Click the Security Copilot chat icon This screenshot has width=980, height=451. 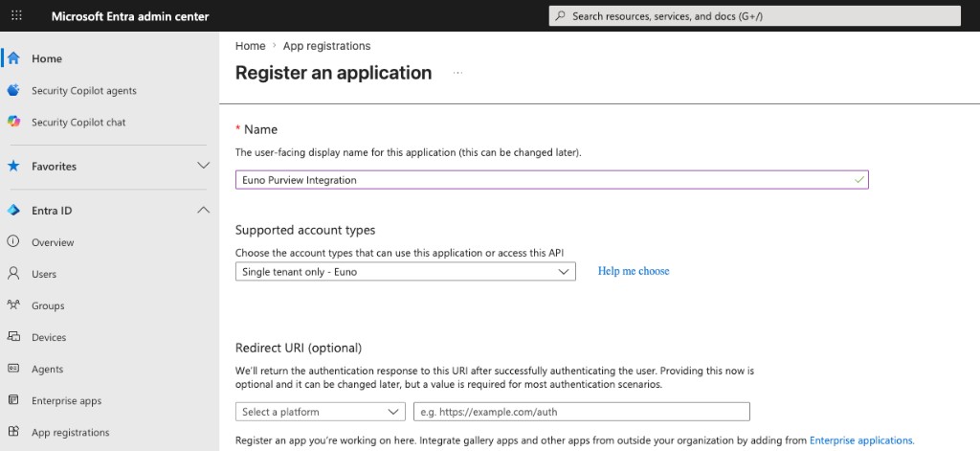(13, 122)
